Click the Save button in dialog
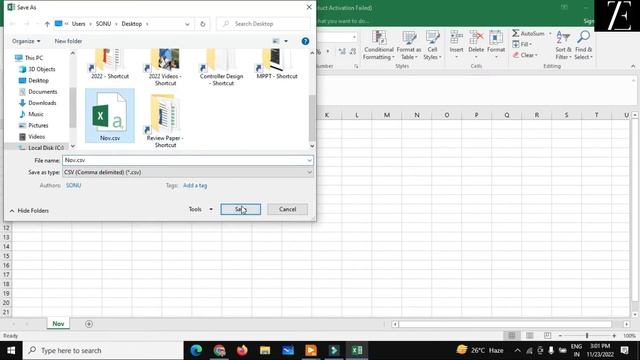The height and width of the screenshot is (360, 640). [x=240, y=209]
